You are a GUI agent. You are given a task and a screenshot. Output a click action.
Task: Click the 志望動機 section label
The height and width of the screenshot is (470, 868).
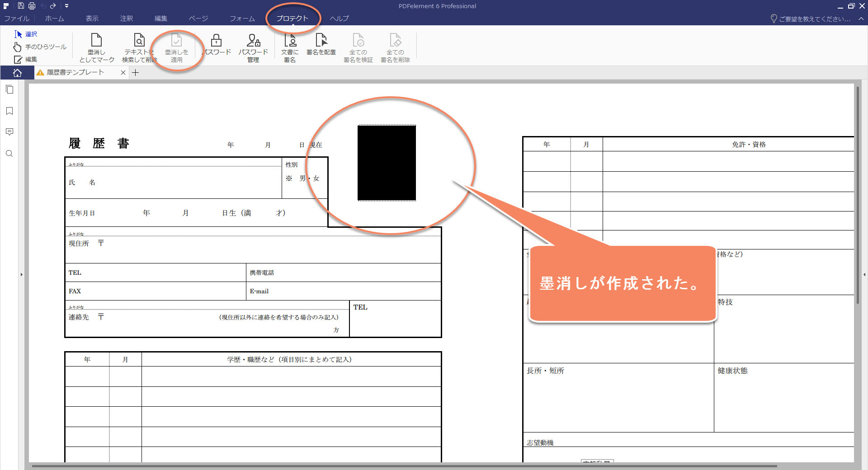click(540, 443)
